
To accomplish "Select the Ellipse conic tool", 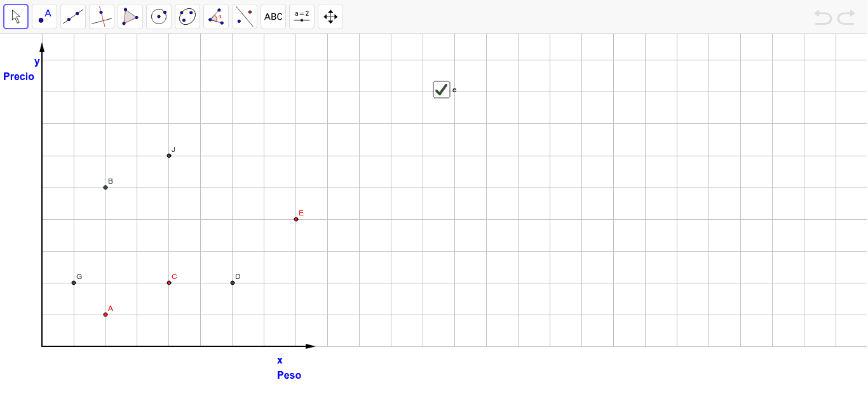I will tap(187, 17).
